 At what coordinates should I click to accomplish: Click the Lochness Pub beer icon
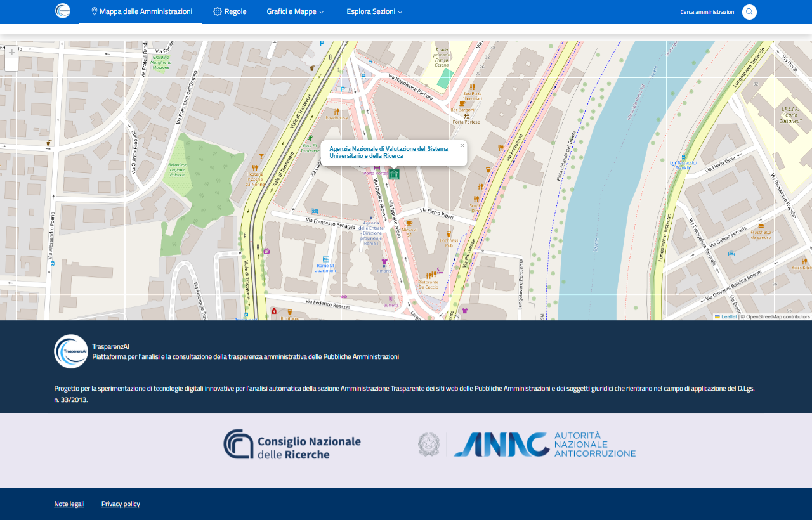click(x=449, y=234)
